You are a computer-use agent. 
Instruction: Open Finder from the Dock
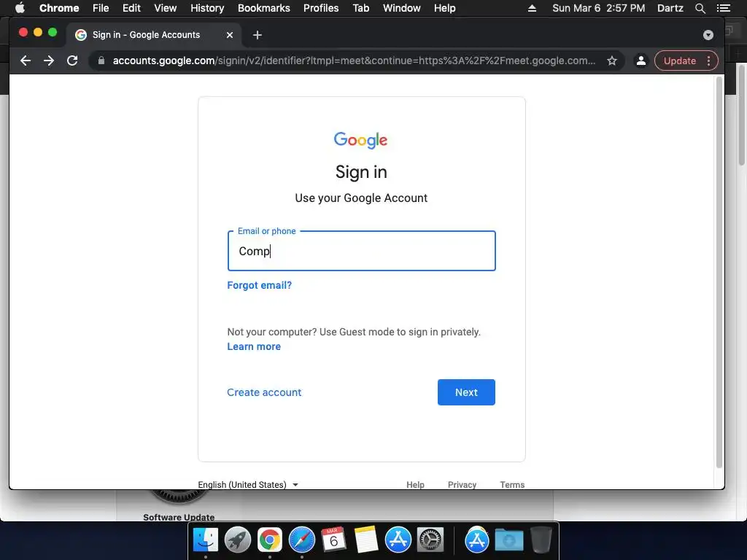click(205, 540)
